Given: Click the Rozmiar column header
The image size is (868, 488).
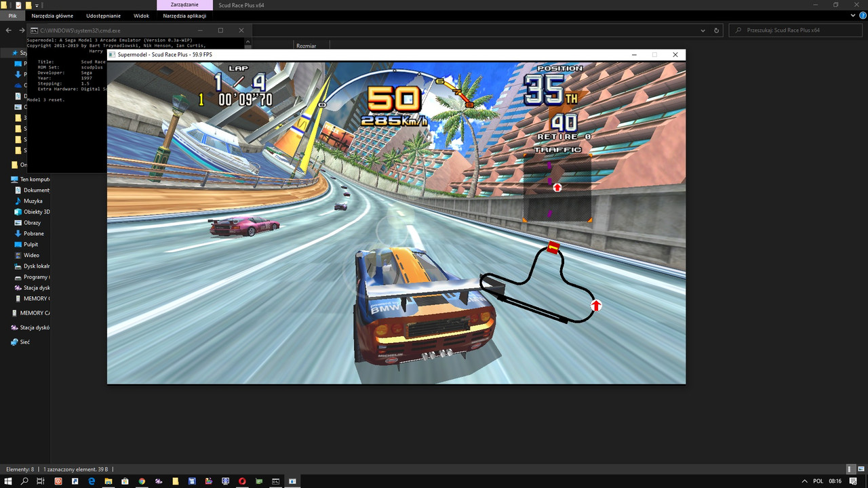Looking at the screenshot, I should [x=306, y=46].
